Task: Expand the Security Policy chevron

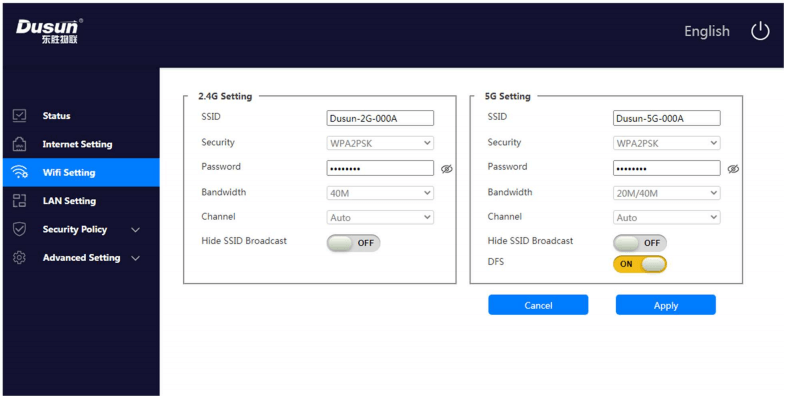Action: (135, 230)
